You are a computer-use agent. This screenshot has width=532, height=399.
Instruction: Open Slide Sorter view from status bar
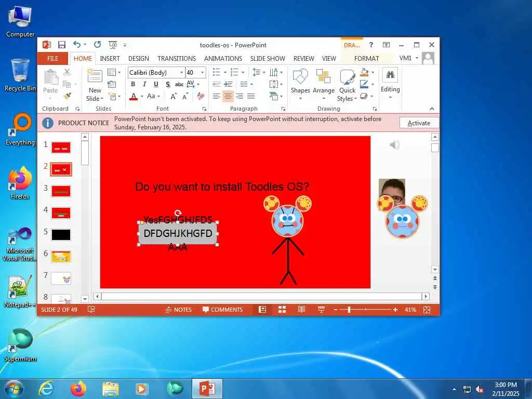pos(282,310)
